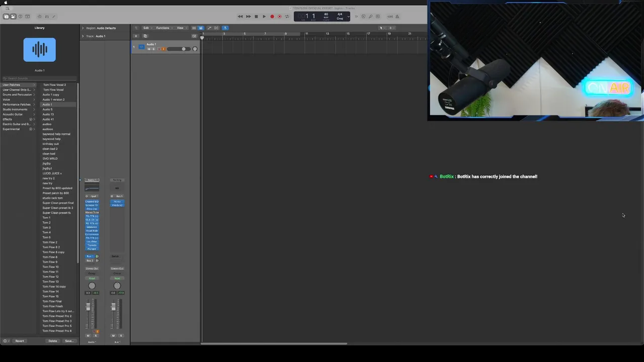
Task: Click Stereo Out output slot on Audio 1 strip
Action: pyautogui.click(x=92, y=268)
